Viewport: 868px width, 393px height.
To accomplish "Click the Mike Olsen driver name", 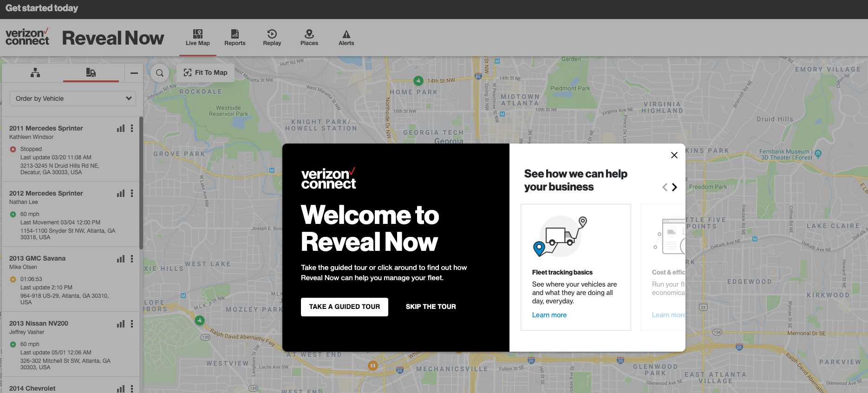I will click(23, 267).
